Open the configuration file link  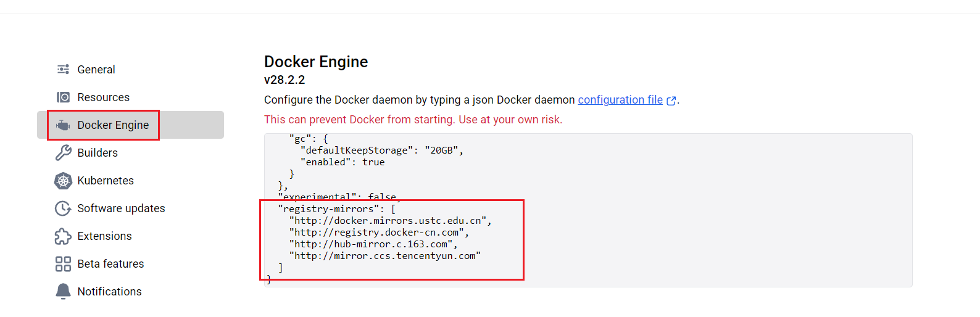coord(620,100)
